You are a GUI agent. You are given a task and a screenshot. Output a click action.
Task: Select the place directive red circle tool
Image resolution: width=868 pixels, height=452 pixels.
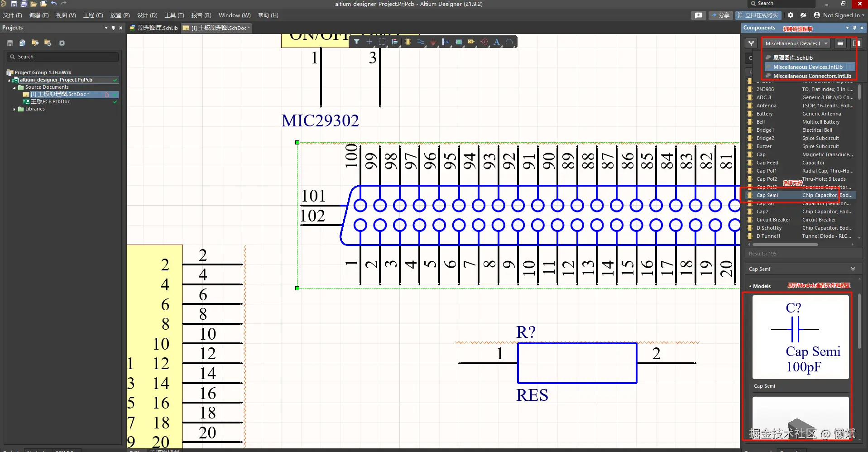(484, 42)
